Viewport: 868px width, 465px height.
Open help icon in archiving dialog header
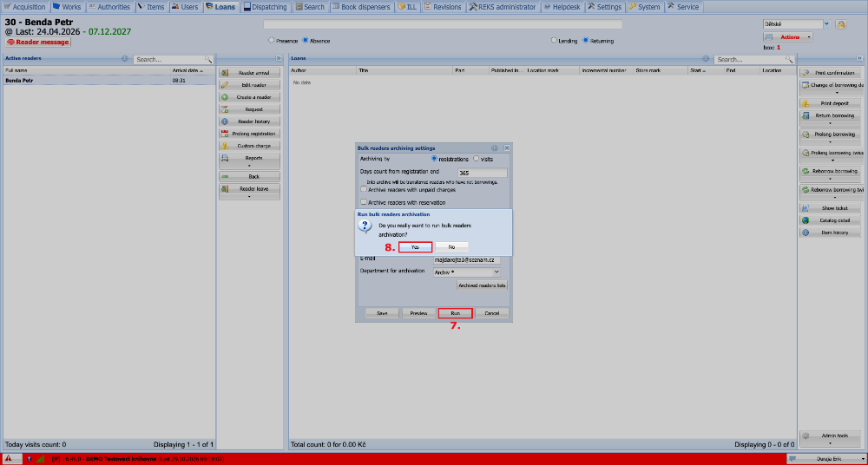click(495, 148)
